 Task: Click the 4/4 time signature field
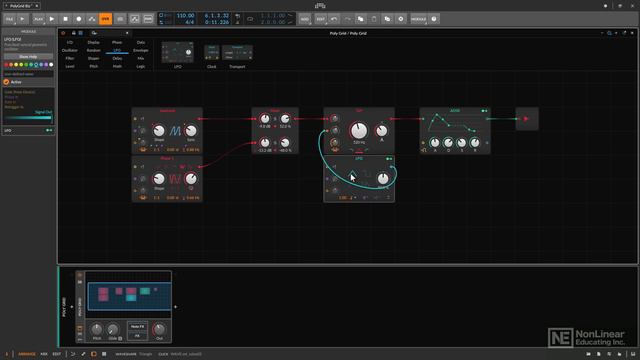click(x=190, y=22)
